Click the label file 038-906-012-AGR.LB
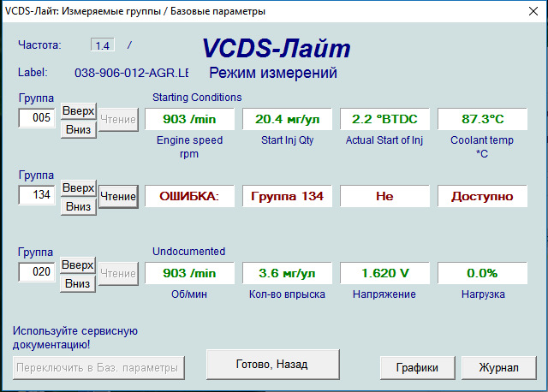This screenshot has width=548, height=392. point(132,73)
